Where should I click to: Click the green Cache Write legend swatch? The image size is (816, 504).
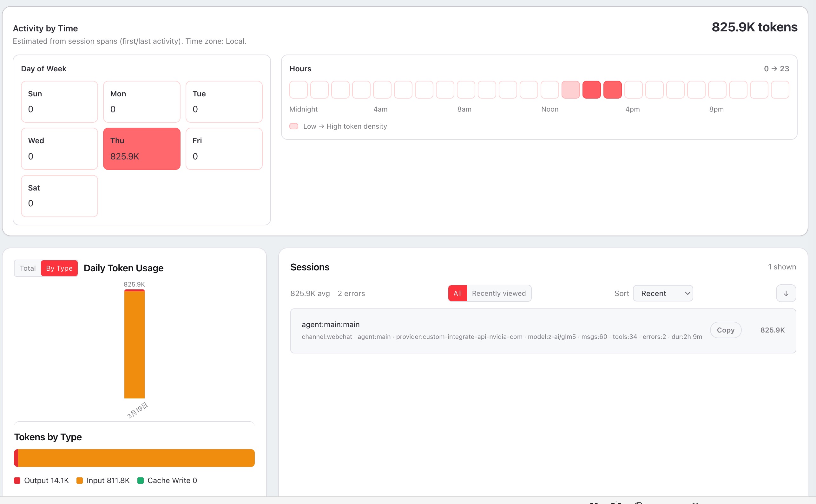(x=141, y=480)
